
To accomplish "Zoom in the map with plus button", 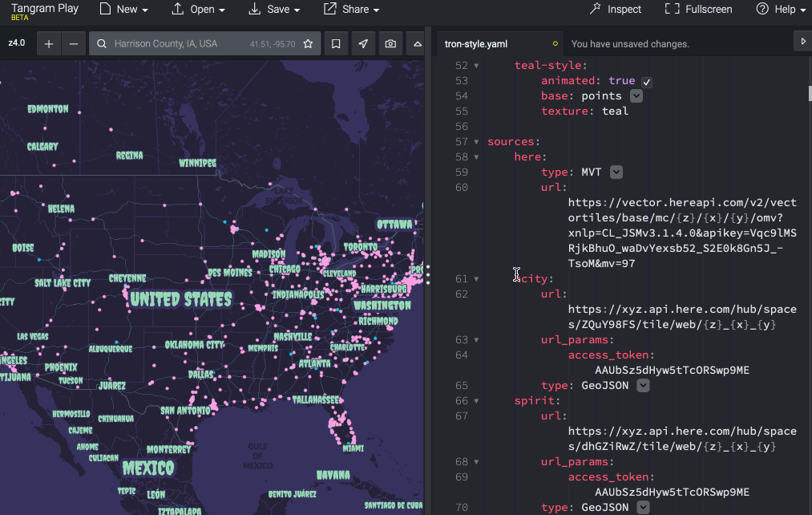I will click(49, 44).
